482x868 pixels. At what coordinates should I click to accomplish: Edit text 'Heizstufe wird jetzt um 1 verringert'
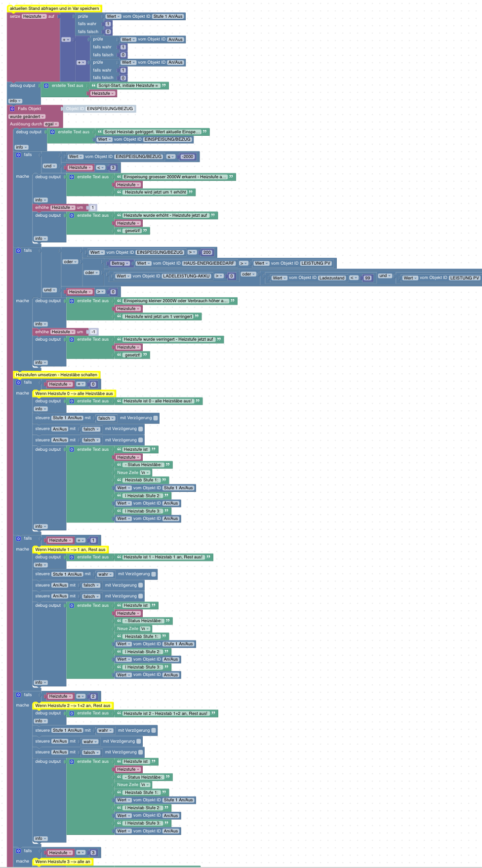[159, 316]
